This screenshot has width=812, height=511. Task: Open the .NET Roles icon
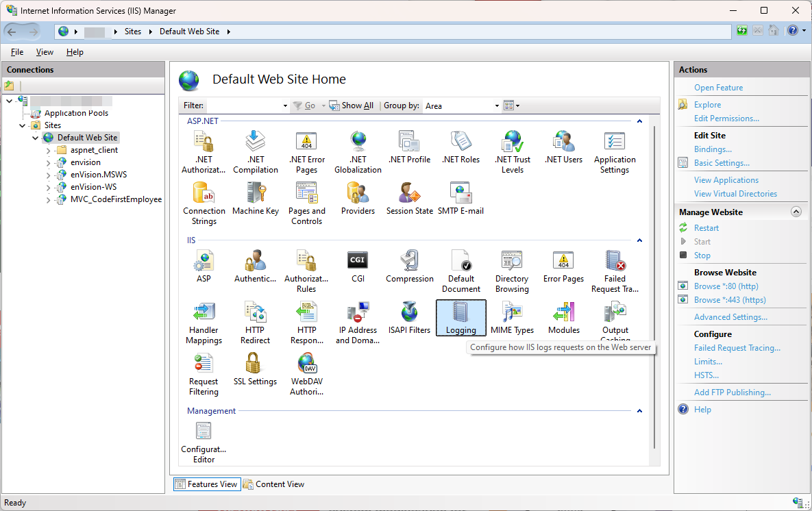pyautogui.click(x=460, y=147)
